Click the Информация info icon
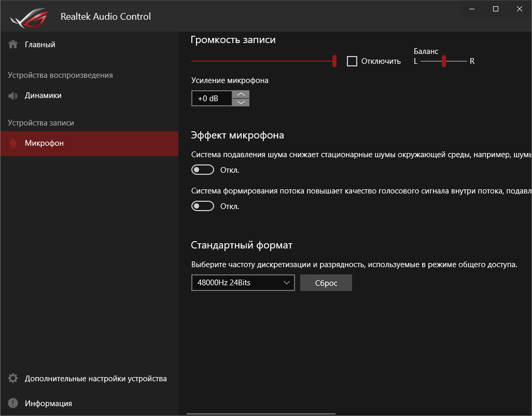Viewport: 532px width, 416px height. click(12, 403)
